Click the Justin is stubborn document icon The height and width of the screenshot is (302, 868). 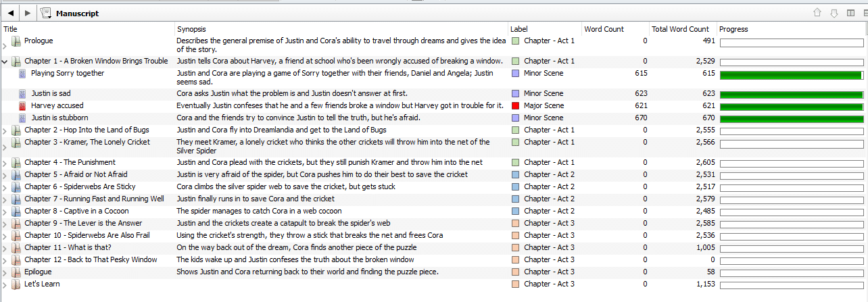(22, 118)
